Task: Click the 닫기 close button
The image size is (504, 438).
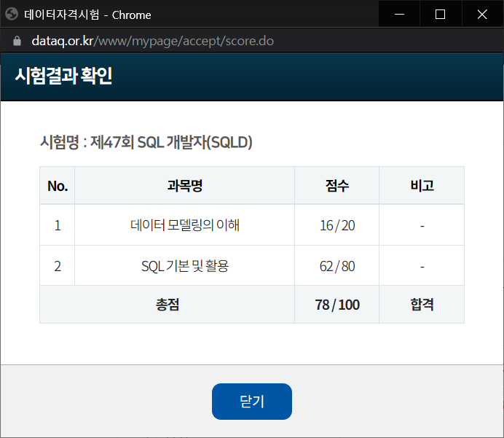Action: tap(252, 402)
